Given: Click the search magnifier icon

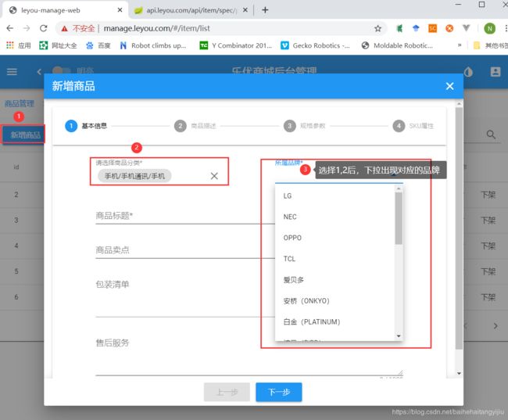Looking at the screenshot, I should [491, 135].
